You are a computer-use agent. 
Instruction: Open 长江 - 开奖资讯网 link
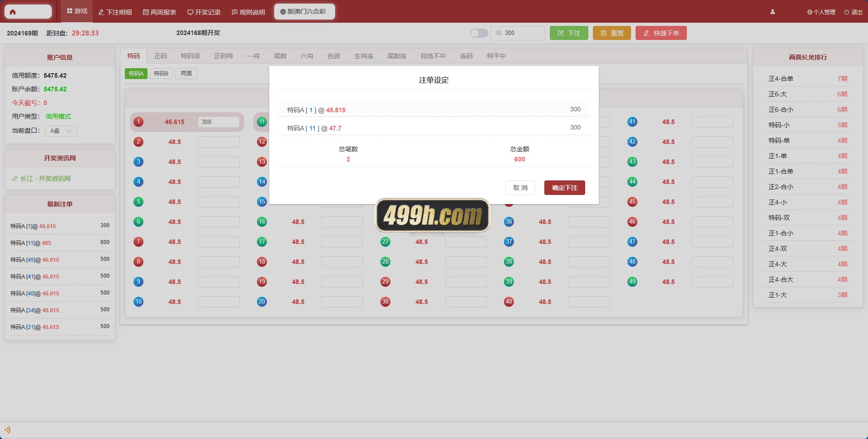pos(41,179)
